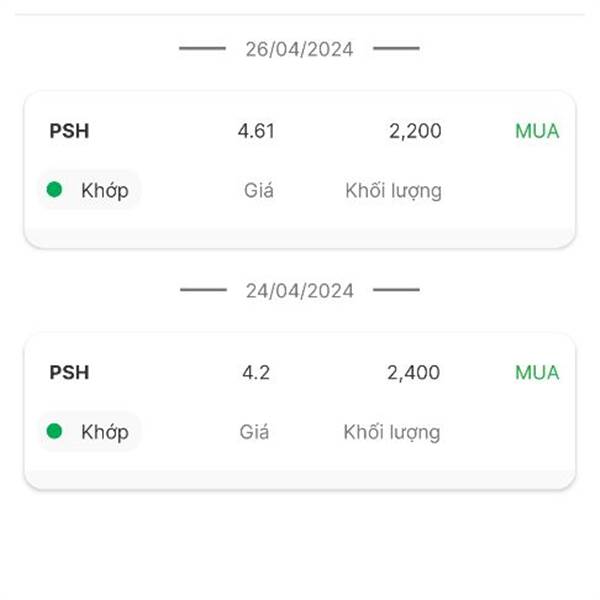Select the Khớp status badge for the 2,400 order

(x=90, y=431)
